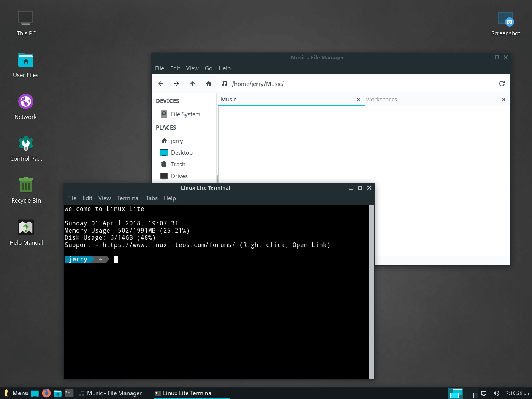Image resolution: width=532 pixels, height=399 pixels.
Task: Open the Go menu in File Manager
Action: (x=208, y=68)
